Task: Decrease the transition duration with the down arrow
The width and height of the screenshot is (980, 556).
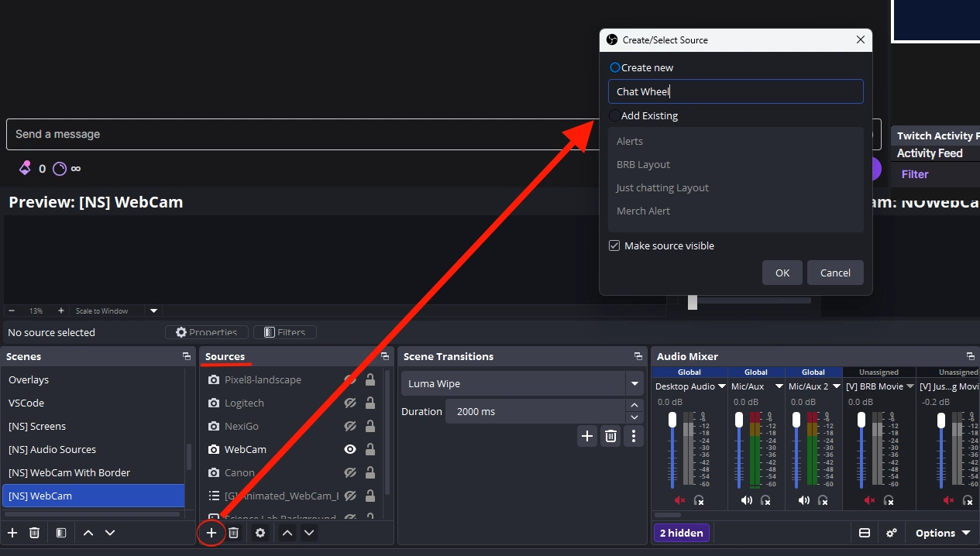Action: (634, 417)
